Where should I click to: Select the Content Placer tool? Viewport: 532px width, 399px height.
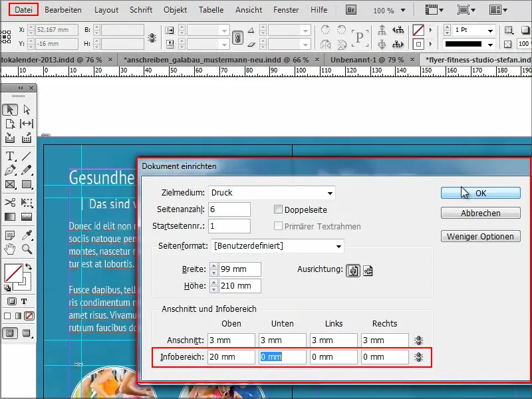[x=27, y=138]
